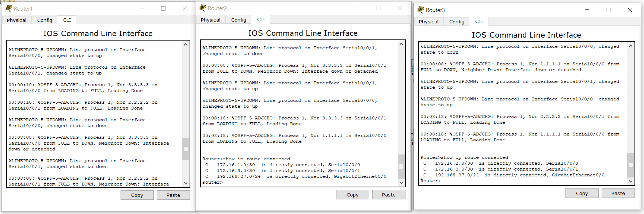
Task: Click Copy button in Router1 window
Action: coord(137,195)
